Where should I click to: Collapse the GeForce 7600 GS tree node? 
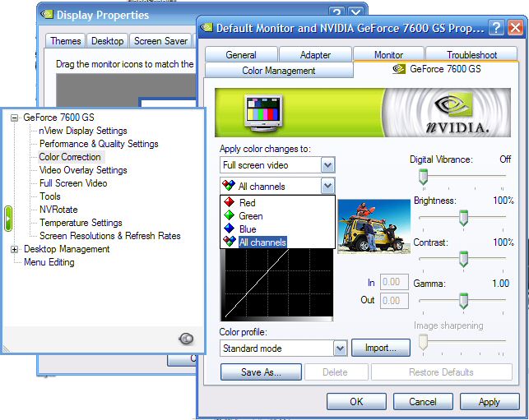pos(14,118)
